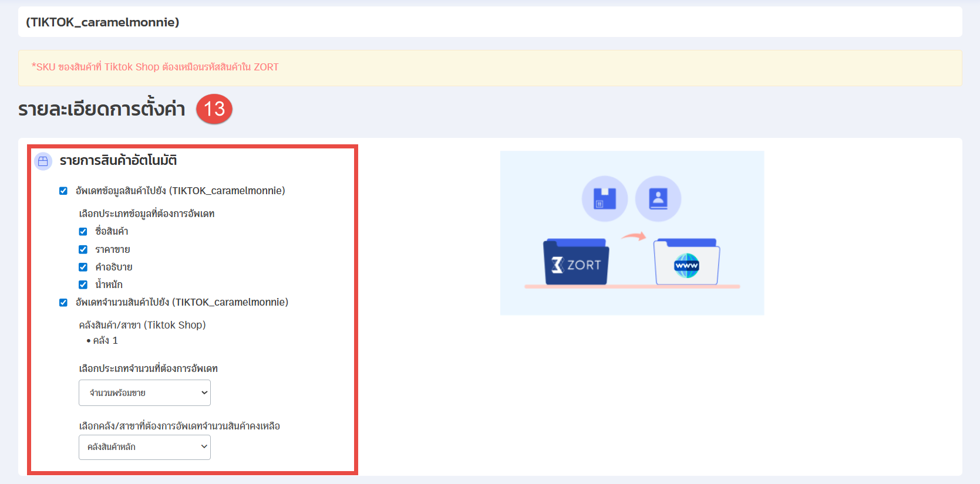Uncheck อัพเดทข้อมูลสินค้าไปยัง (TIKTOK_caramelmonnie) checkbox
Image resolution: width=980 pixels, height=484 pixels.
[x=63, y=191]
